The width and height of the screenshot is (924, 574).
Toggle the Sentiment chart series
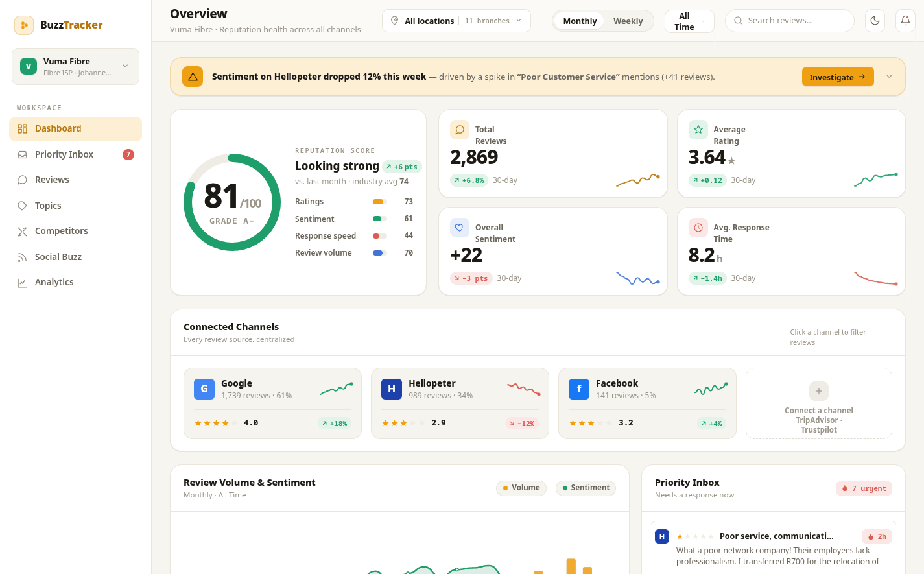click(x=586, y=488)
